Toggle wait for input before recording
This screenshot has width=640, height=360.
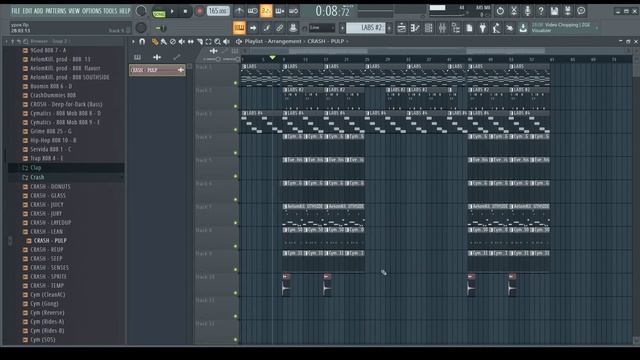(253, 11)
